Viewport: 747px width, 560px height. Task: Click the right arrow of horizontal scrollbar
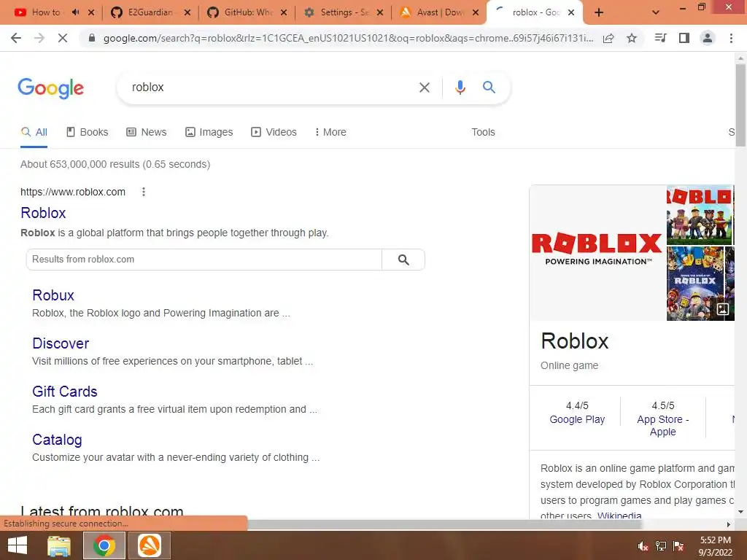(729, 525)
